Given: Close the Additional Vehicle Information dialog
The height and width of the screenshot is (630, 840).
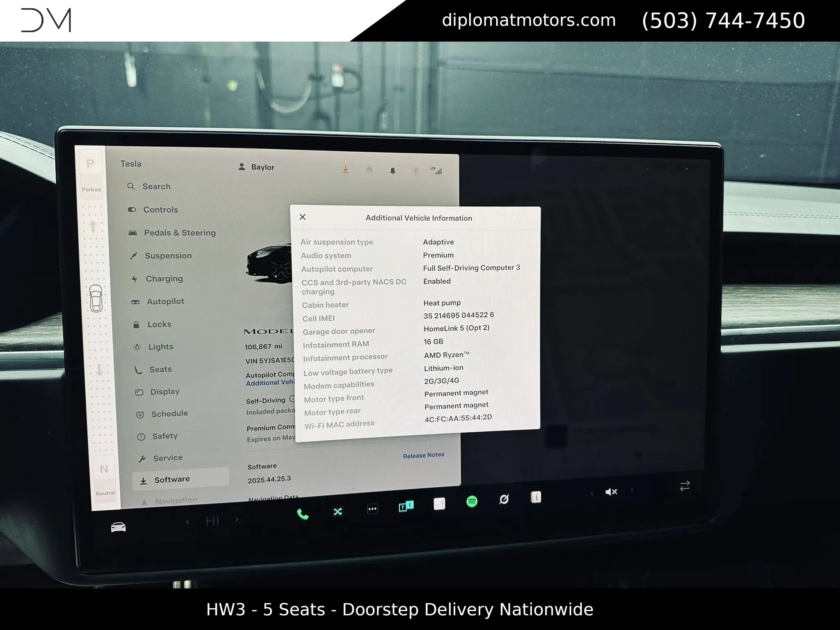Looking at the screenshot, I should click(x=303, y=217).
